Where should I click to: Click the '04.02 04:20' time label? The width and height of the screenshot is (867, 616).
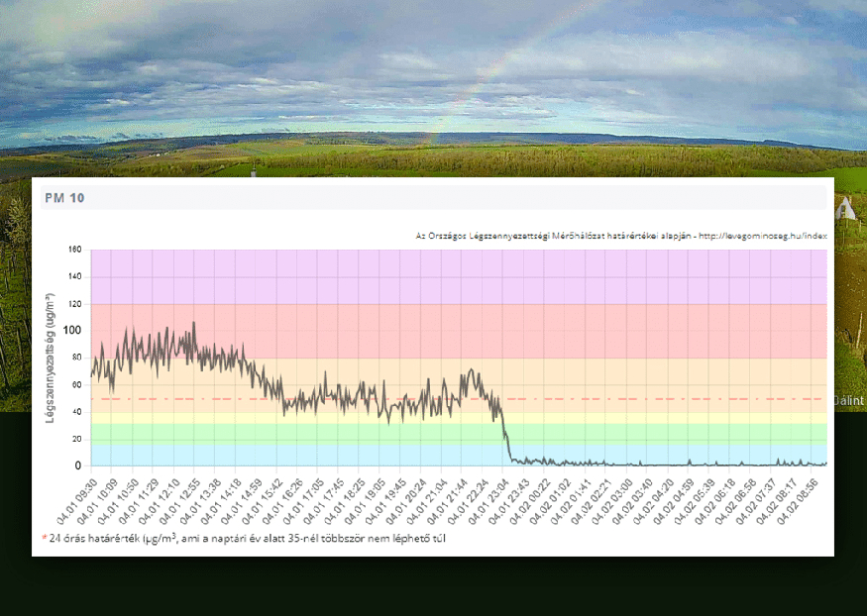pos(653,500)
